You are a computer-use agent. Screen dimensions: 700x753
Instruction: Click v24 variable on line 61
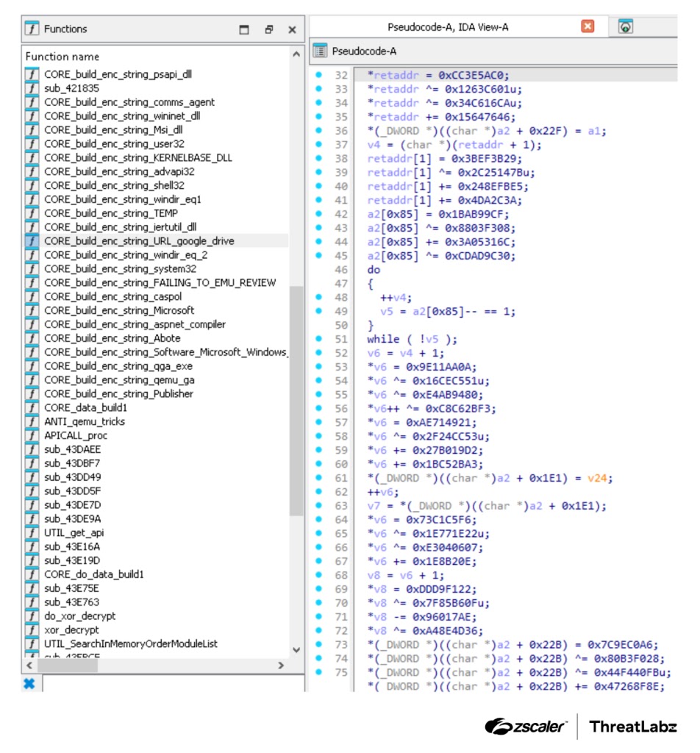(597, 478)
